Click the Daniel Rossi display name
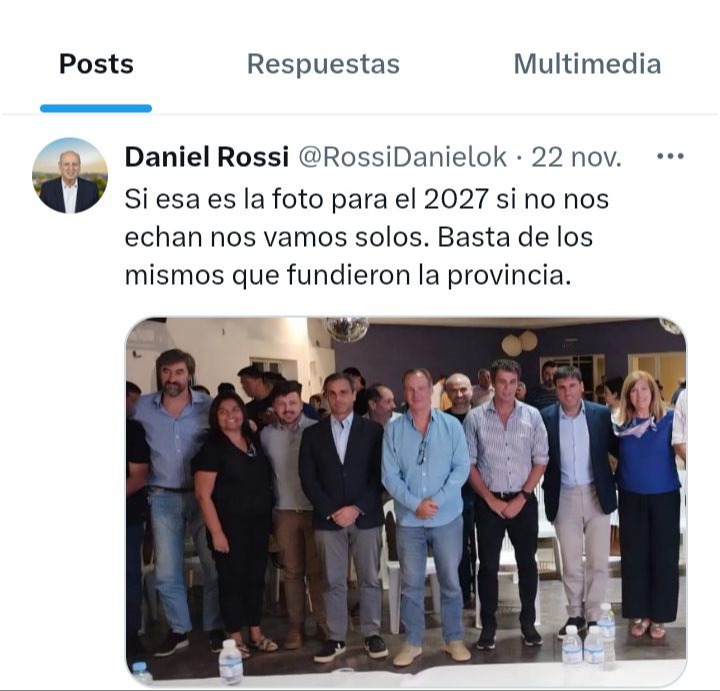Image resolution: width=720 pixels, height=691 pixels. pyautogui.click(x=207, y=157)
